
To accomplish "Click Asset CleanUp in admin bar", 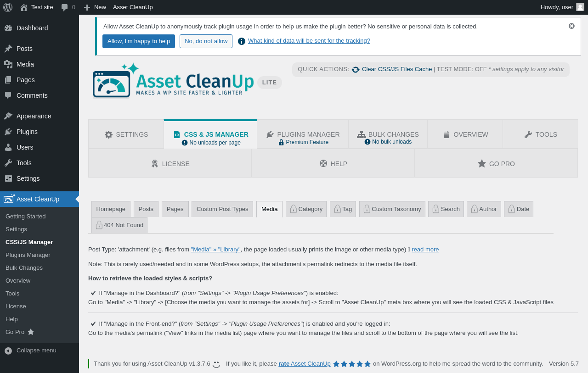I will click(133, 7).
